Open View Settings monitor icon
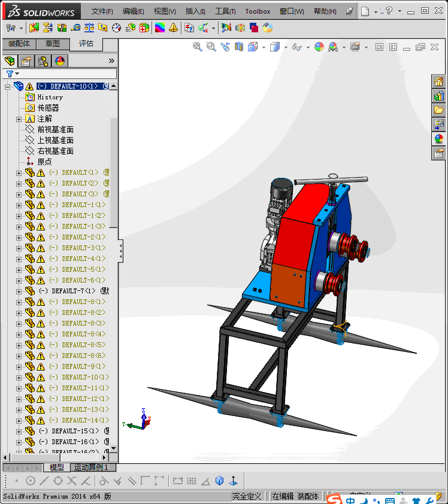448x504 pixels. [355, 47]
